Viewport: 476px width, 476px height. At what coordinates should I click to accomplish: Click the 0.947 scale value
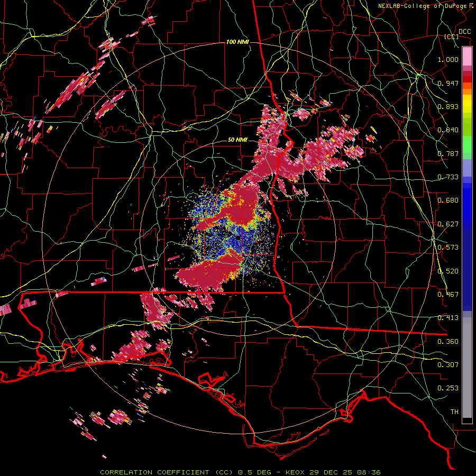coord(448,83)
